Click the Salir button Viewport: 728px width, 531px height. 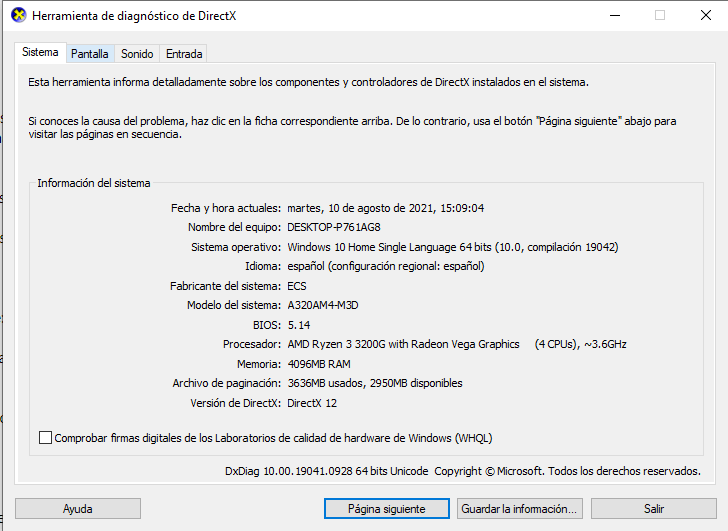(654, 509)
